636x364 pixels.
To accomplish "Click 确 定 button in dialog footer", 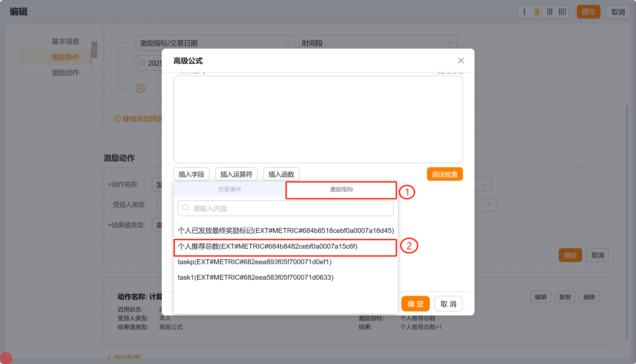I will point(415,304).
